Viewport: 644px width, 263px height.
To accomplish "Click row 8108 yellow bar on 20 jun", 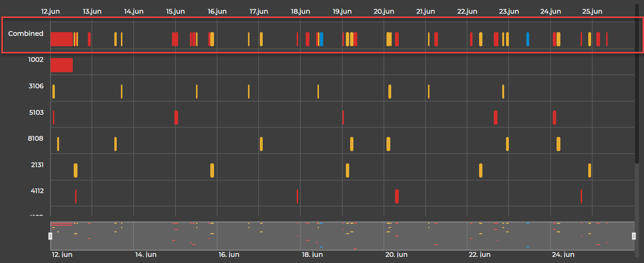I will [x=388, y=144].
